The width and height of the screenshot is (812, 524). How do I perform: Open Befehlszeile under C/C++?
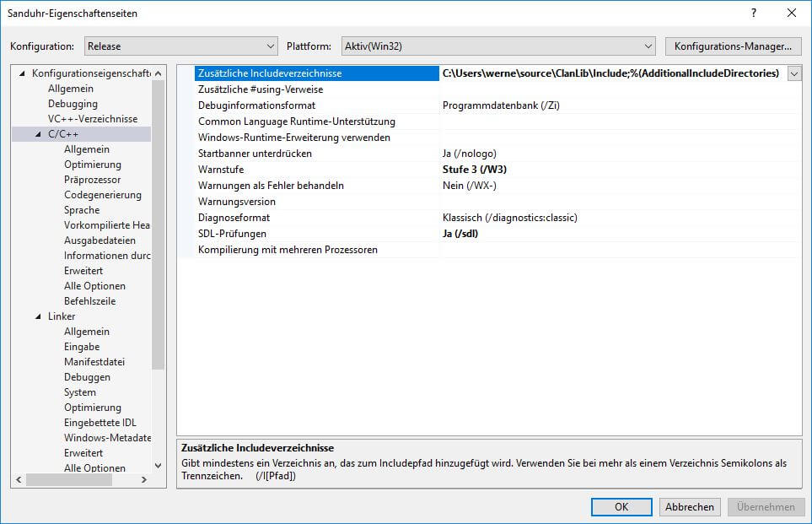pyautogui.click(x=89, y=301)
